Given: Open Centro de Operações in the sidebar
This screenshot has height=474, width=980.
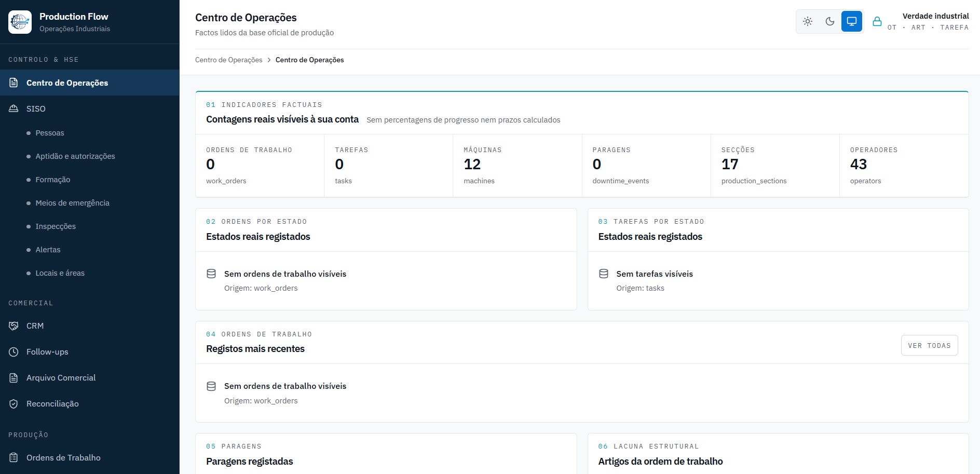Looking at the screenshot, I should [x=90, y=83].
